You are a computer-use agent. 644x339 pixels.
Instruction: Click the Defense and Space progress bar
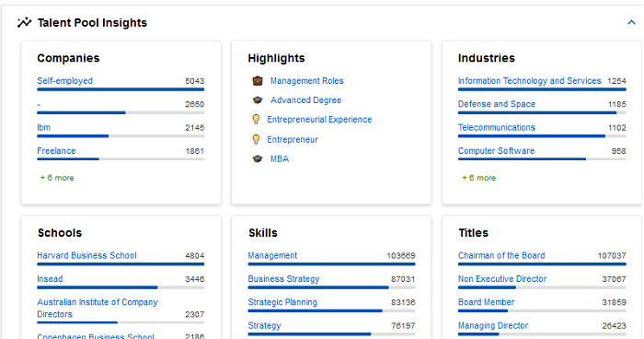[x=542, y=112]
